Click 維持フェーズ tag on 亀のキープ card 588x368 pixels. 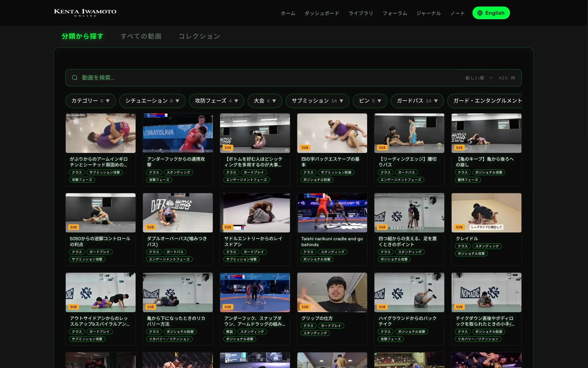click(468, 180)
